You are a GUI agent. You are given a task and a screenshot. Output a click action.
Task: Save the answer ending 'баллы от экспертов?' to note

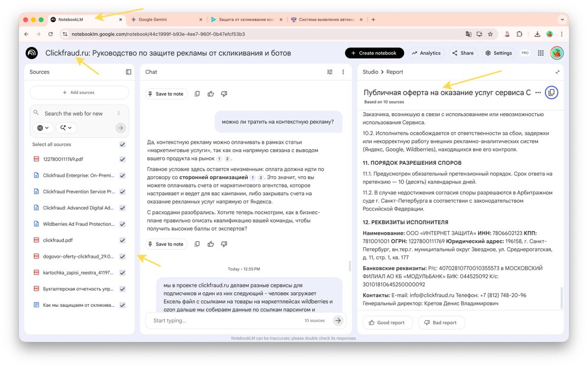tap(167, 244)
